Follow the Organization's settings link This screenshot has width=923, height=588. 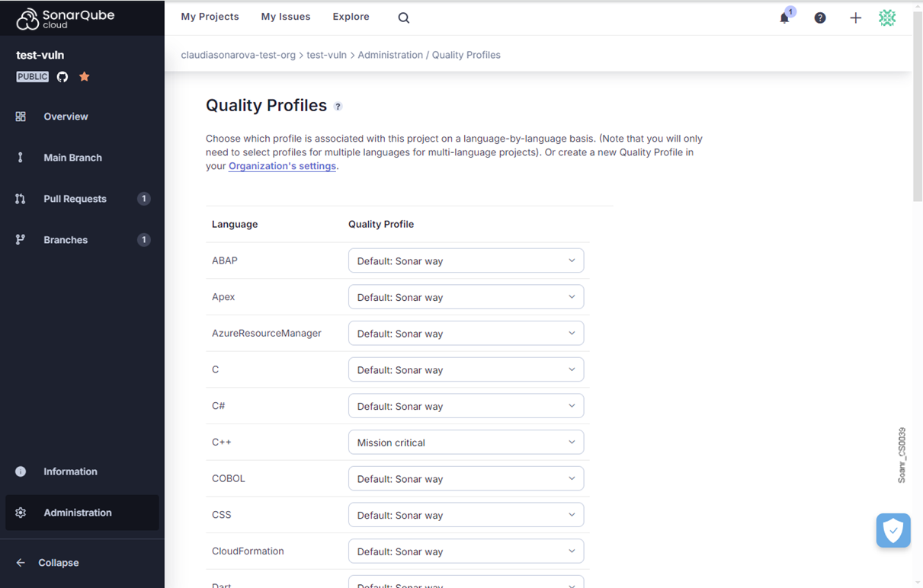click(x=282, y=166)
